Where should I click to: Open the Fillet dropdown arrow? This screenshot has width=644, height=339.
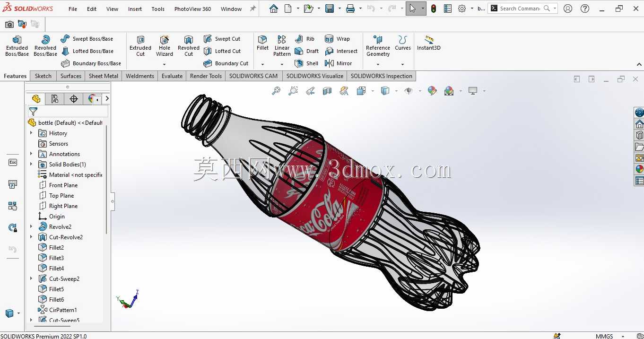tap(262, 64)
